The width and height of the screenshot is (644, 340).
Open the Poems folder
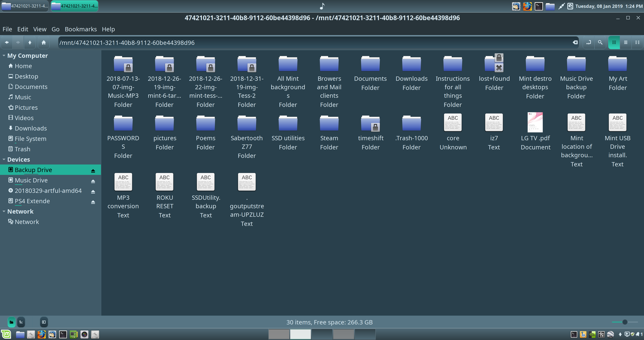click(205, 123)
